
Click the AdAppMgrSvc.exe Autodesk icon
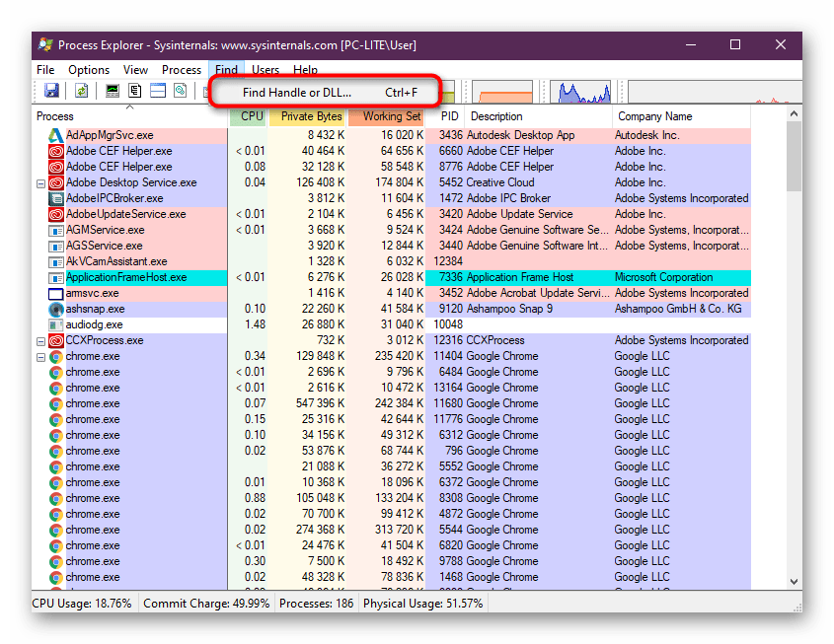(56, 135)
